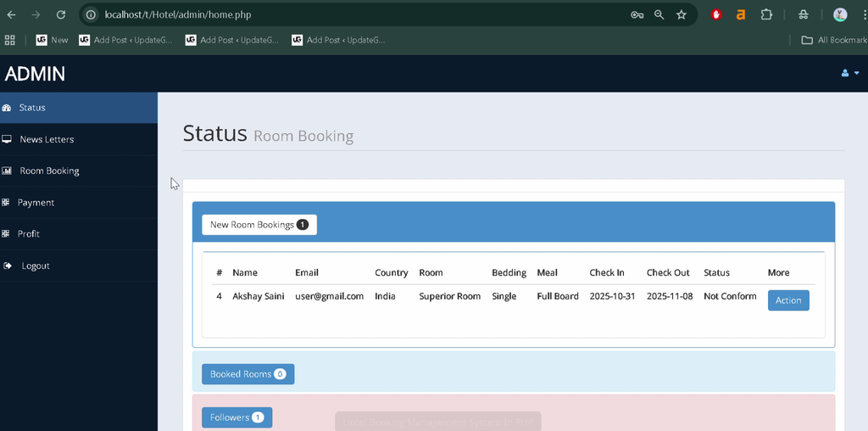Open News Letters from sidebar
Image resolution: width=868 pixels, height=431 pixels.
point(79,139)
